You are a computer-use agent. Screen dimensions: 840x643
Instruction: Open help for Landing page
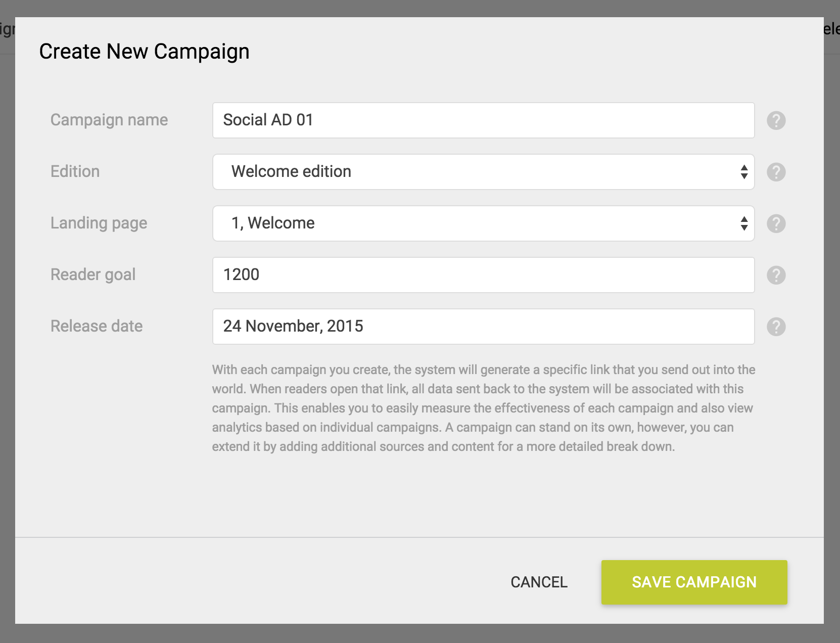coord(777,223)
